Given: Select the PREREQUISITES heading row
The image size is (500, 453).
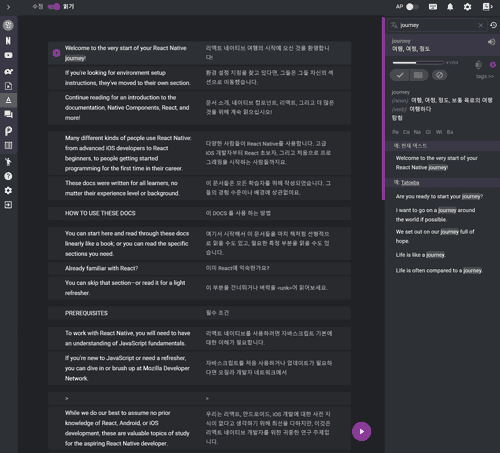Looking at the screenshot, I should 199,313.
